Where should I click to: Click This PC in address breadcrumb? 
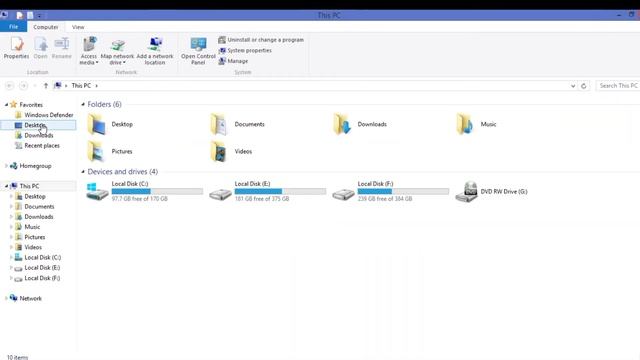tap(81, 86)
